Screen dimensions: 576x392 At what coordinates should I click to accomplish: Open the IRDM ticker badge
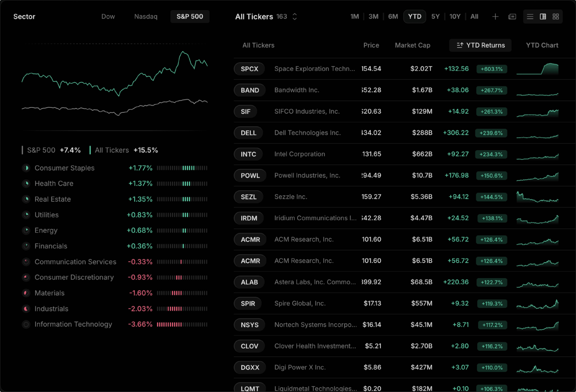pos(249,218)
